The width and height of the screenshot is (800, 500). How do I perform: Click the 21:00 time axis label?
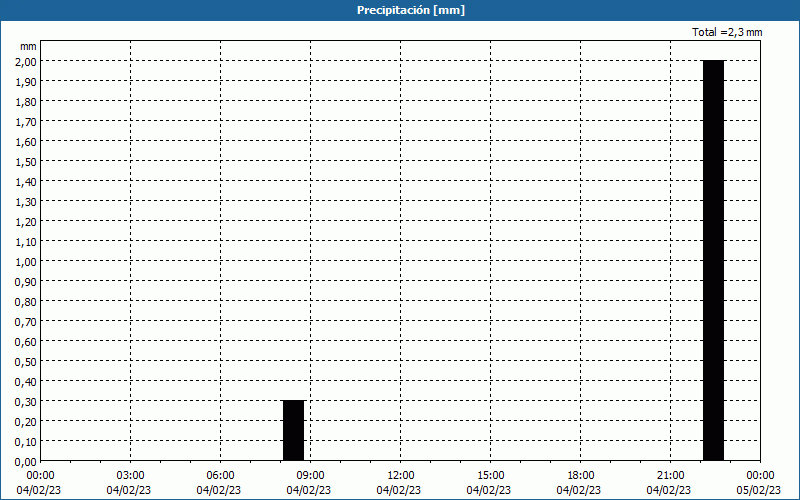click(x=670, y=476)
